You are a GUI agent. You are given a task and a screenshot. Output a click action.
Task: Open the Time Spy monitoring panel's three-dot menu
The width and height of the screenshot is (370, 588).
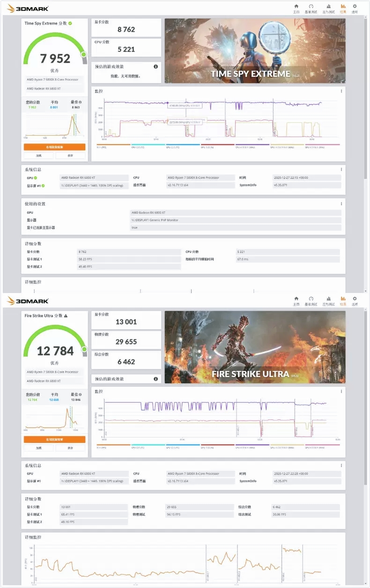pyautogui.click(x=341, y=91)
